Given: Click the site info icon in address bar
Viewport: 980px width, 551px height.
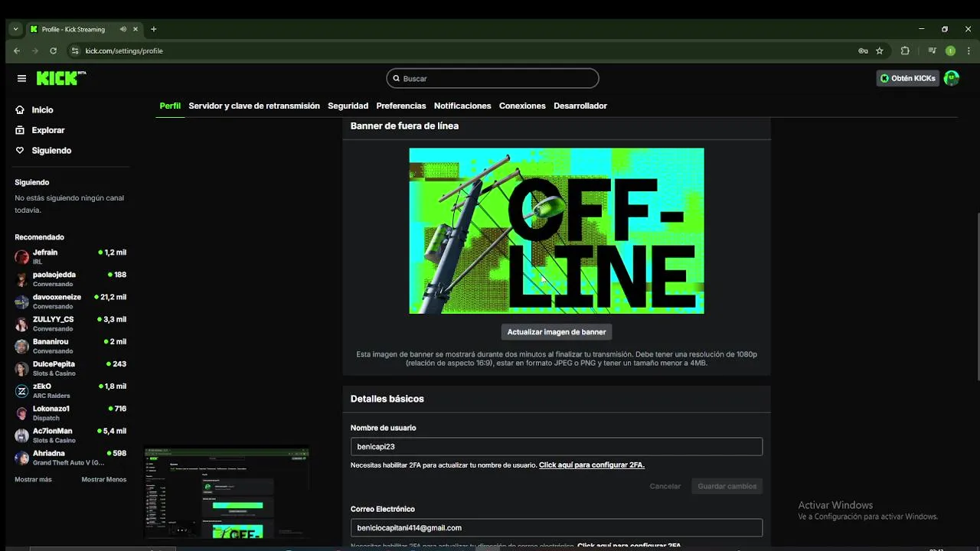Looking at the screenshot, I should pyautogui.click(x=75, y=51).
